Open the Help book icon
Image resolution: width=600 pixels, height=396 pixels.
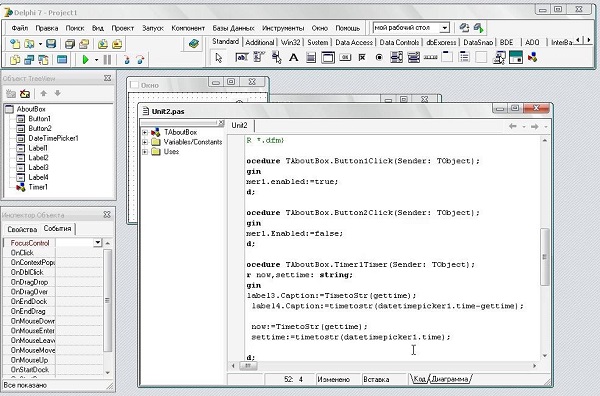(194, 44)
